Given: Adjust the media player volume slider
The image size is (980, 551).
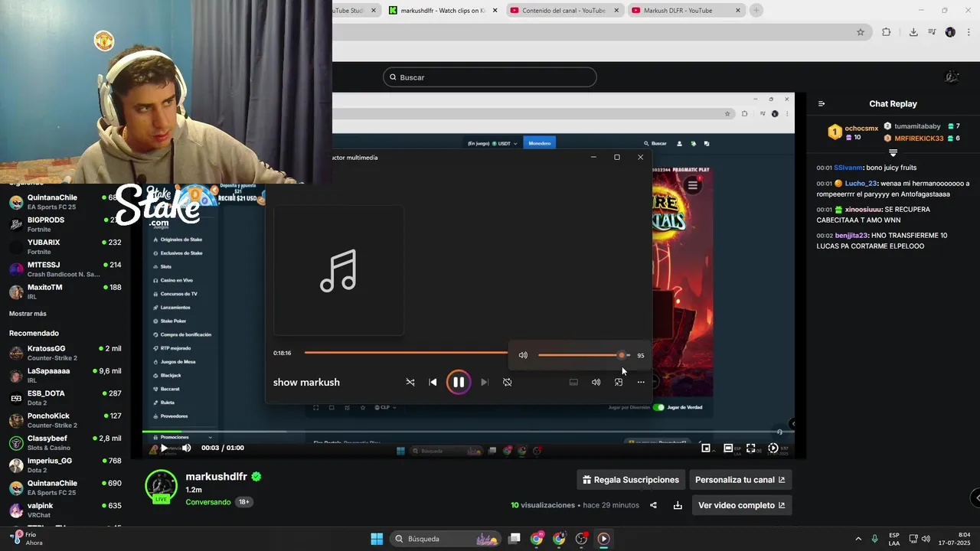Looking at the screenshot, I should [x=584, y=355].
